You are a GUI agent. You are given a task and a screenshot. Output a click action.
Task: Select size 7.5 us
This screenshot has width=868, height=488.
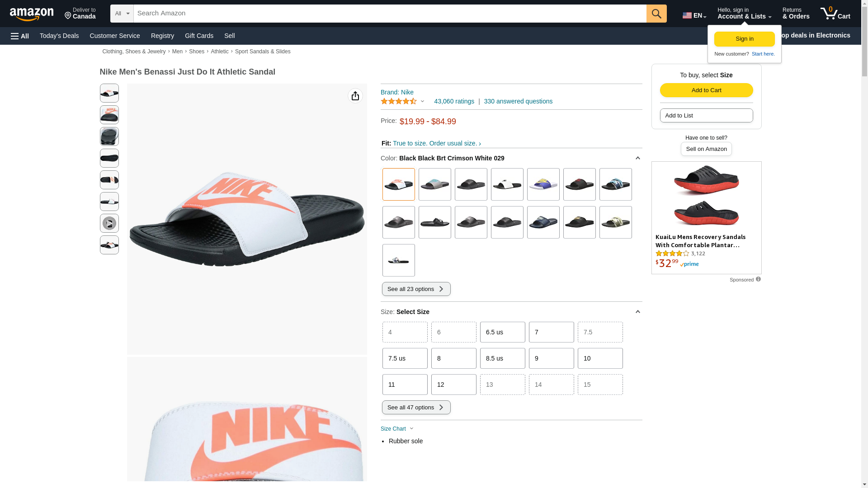405,358
